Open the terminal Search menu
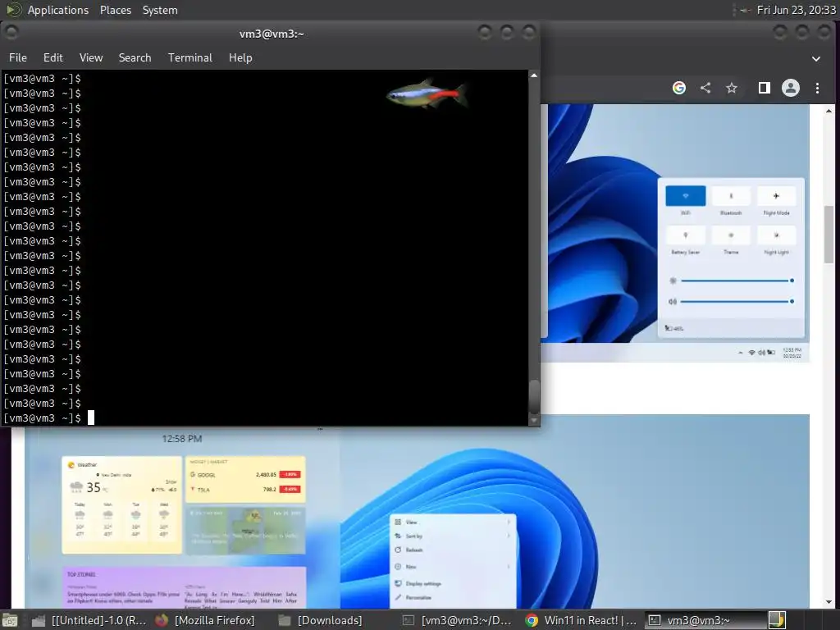Viewport: 840px width, 630px height. [x=135, y=57]
